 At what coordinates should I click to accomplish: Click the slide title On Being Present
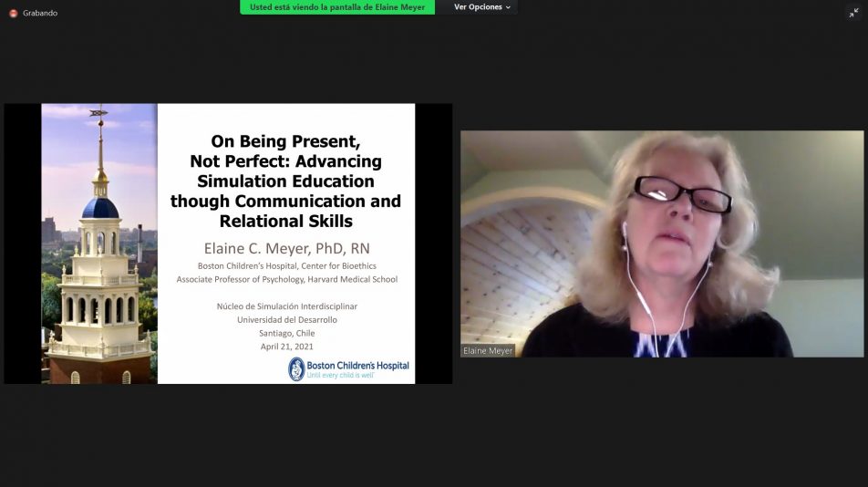click(285, 141)
